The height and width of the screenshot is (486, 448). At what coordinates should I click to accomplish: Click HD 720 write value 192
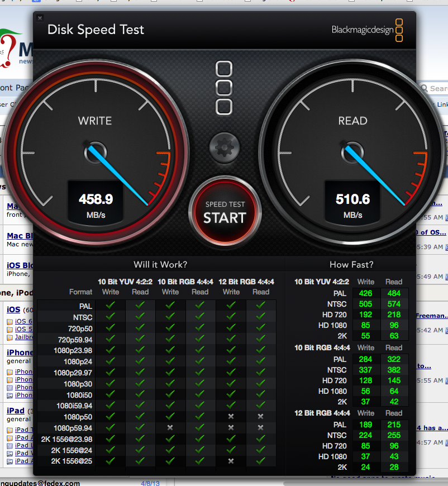pos(365,315)
